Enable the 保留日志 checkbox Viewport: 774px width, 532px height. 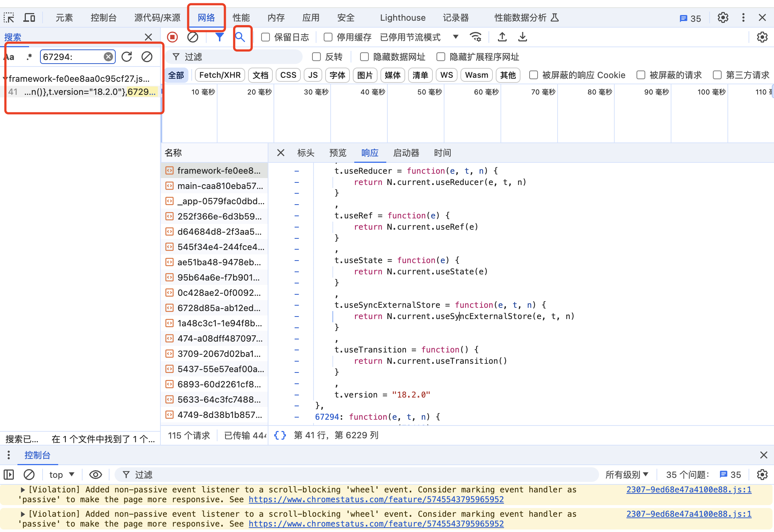tap(266, 37)
